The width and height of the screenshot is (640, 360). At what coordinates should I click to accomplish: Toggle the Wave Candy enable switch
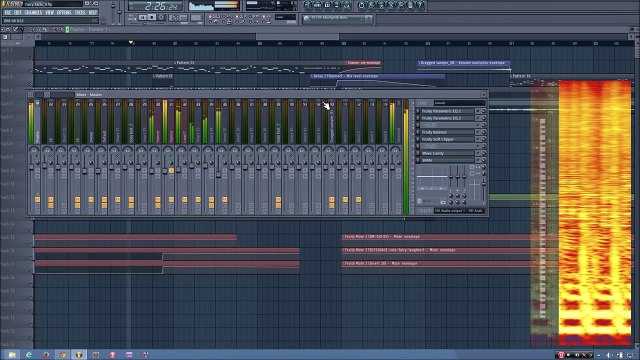tap(418, 153)
